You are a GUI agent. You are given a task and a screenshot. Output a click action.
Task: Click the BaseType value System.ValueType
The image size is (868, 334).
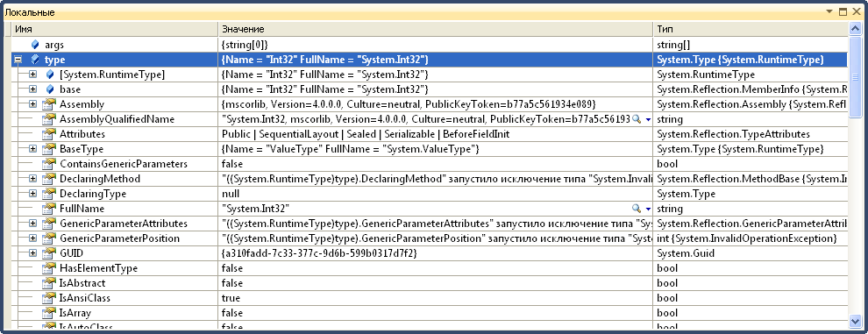coord(350,149)
